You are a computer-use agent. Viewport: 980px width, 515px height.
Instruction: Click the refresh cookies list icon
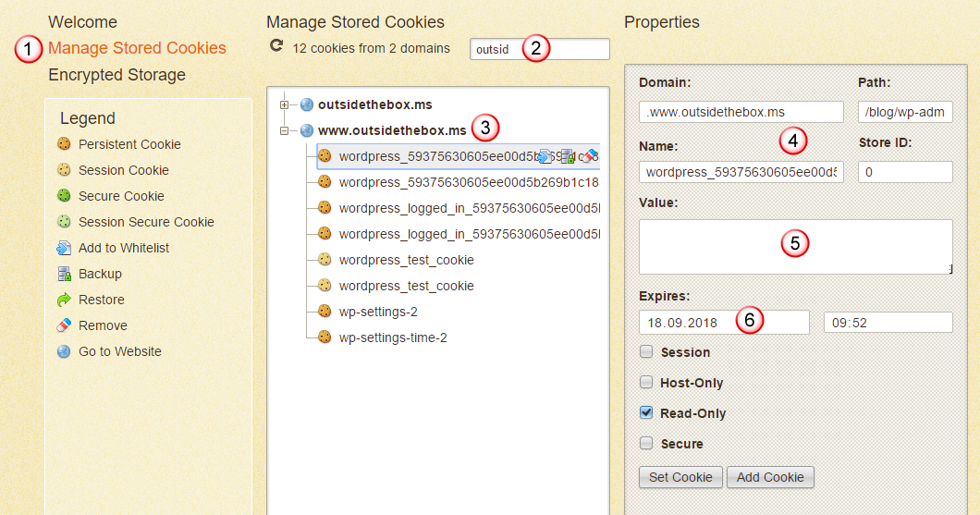click(276, 46)
